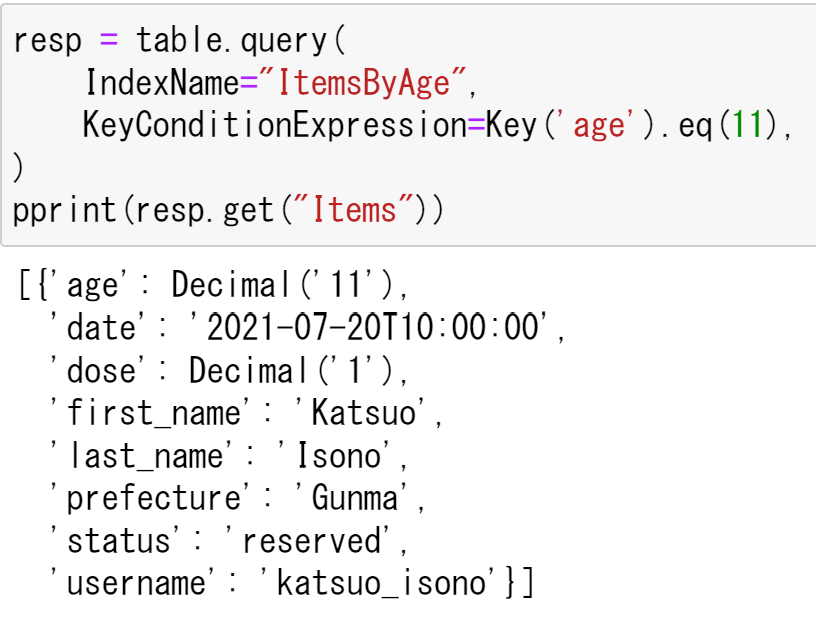Image resolution: width=816 pixels, height=624 pixels.
Task: Click the status value 'reserved'
Action: [x=311, y=541]
